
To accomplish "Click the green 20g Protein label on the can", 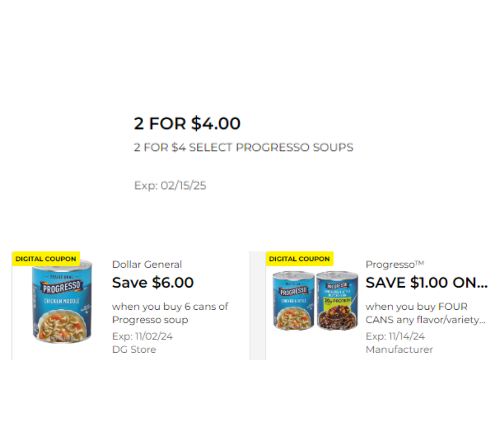I will click(343, 300).
